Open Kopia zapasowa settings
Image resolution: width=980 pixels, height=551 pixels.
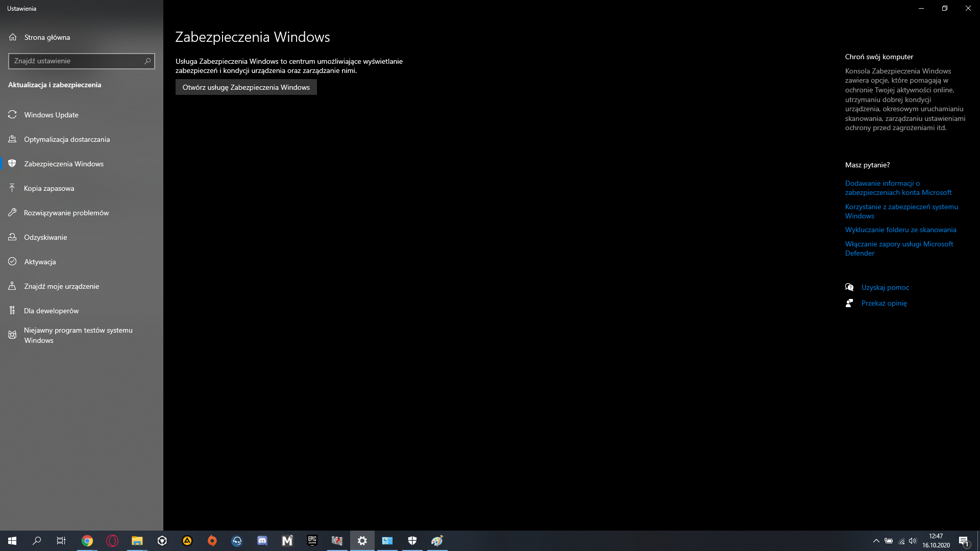(82, 188)
